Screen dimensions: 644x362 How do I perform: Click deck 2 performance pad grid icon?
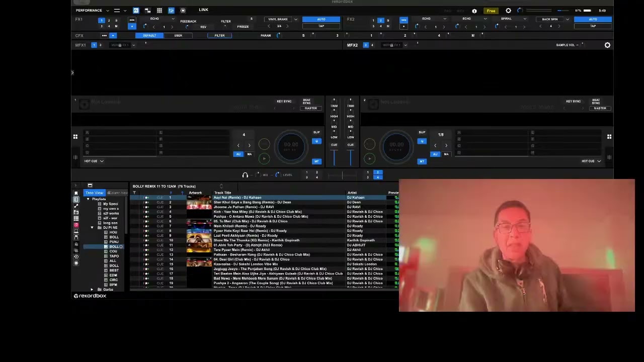[x=609, y=137]
